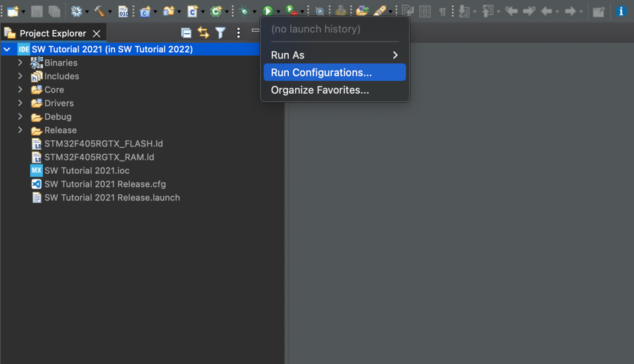Click the Collapse All icon in Project Explorer
Screen dimensions: 634x364
(x=186, y=33)
